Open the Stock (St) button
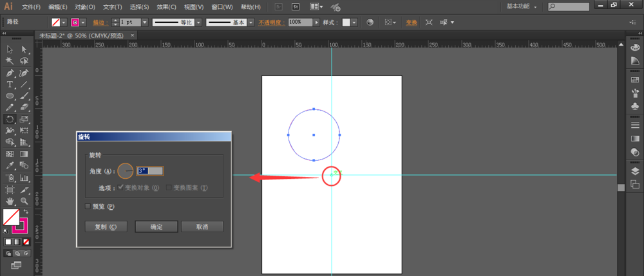This screenshot has width=644, height=276. 296,6
